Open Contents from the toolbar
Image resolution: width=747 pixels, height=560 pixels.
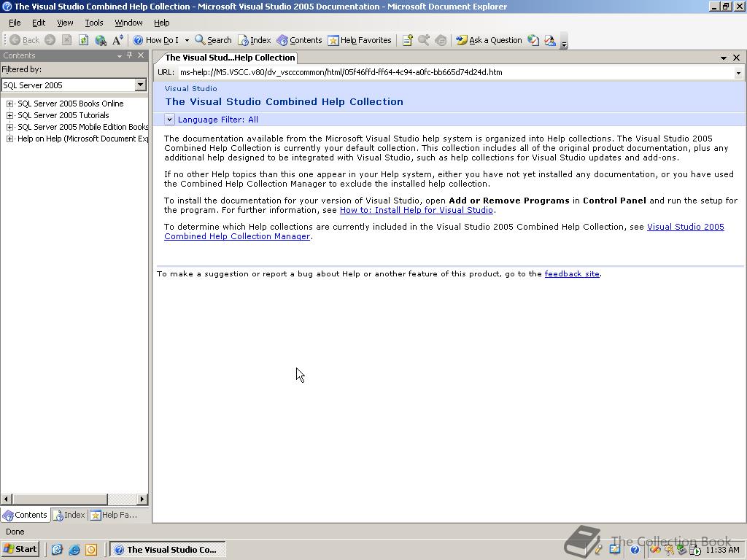click(299, 41)
